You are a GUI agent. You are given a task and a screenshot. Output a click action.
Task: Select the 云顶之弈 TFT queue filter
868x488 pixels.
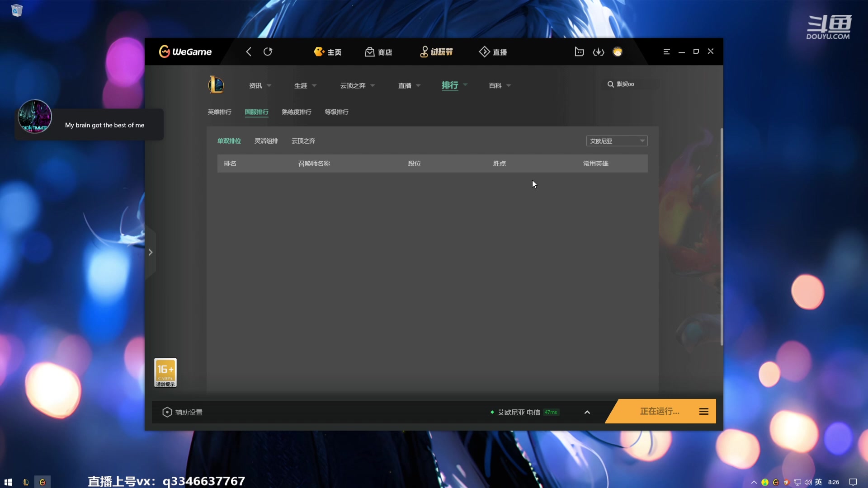303,141
